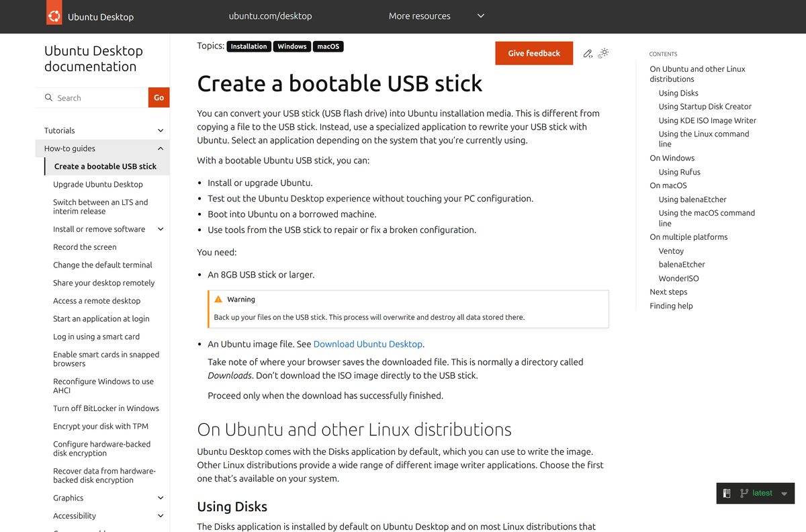Click the How-to guides sidebar heading
Image resolution: width=806 pixels, height=532 pixels.
[x=70, y=148]
